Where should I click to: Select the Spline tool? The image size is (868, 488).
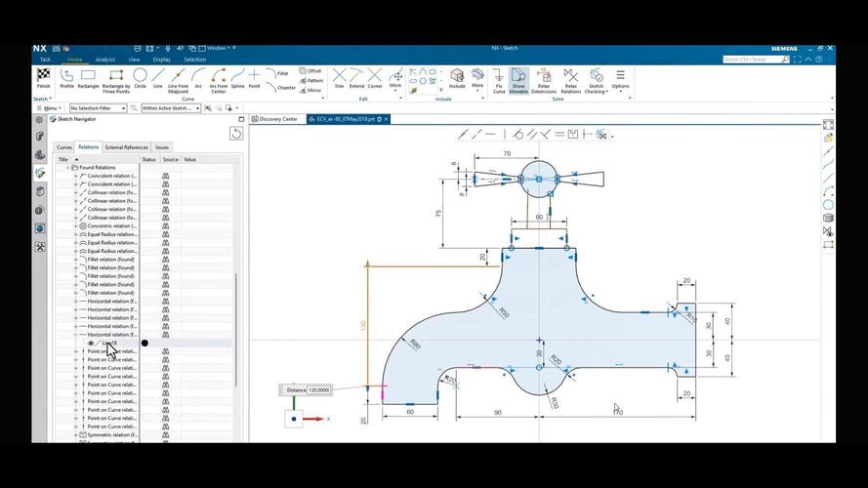coord(237,77)
